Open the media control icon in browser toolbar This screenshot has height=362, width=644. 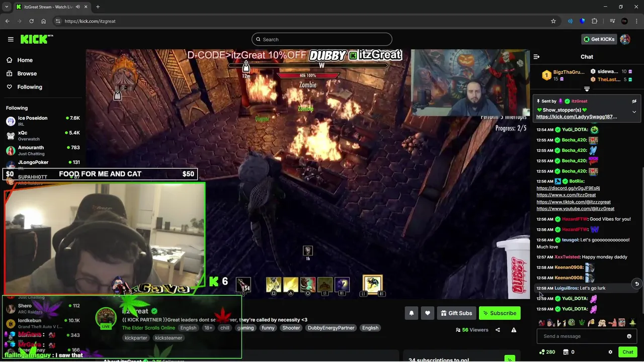[612, 21]
